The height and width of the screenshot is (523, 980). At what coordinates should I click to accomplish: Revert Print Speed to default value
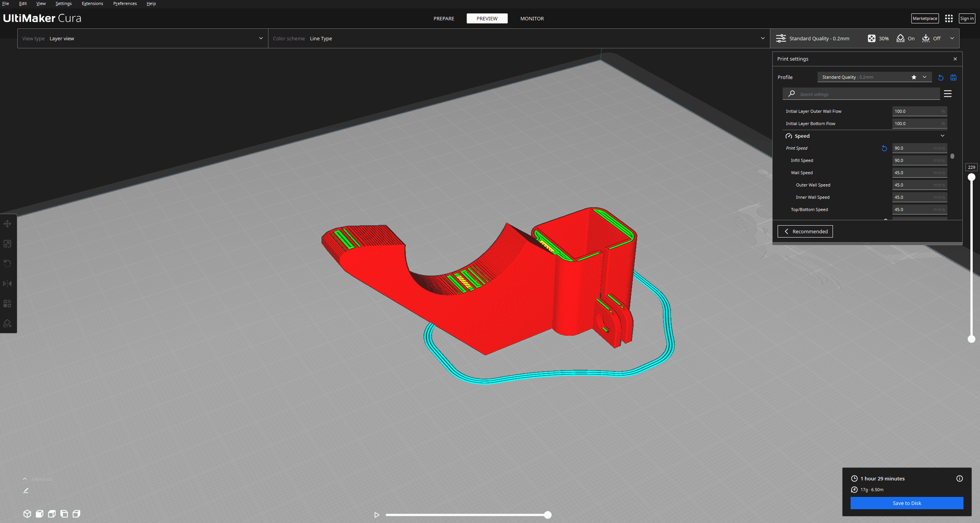884,148
